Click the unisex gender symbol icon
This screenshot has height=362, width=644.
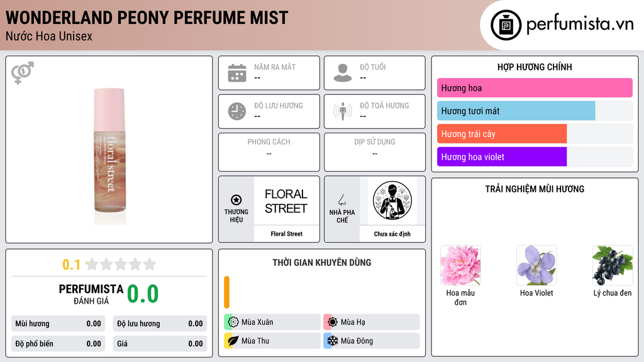(22, 73)
